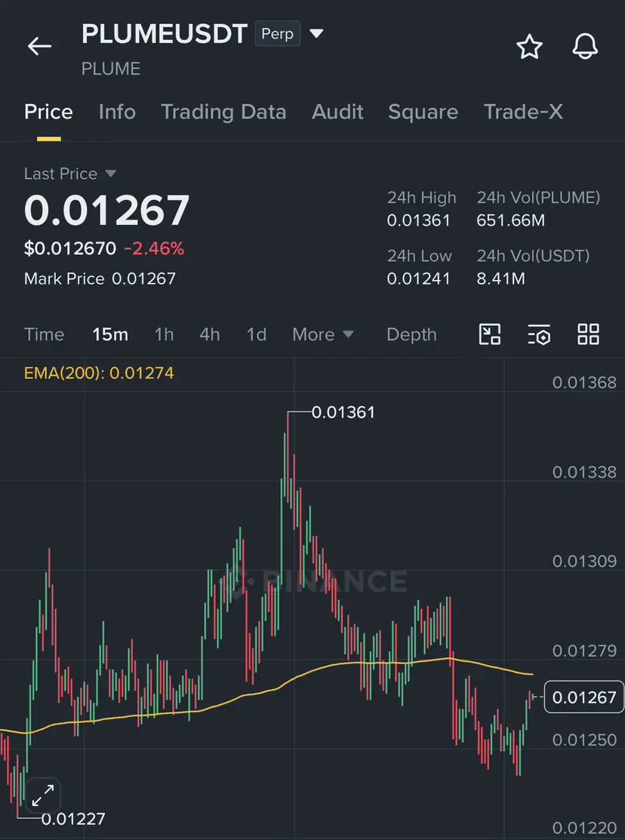Tap the $0.012670 fiat price
Screen dimensions: 625x840
(70, 248)
